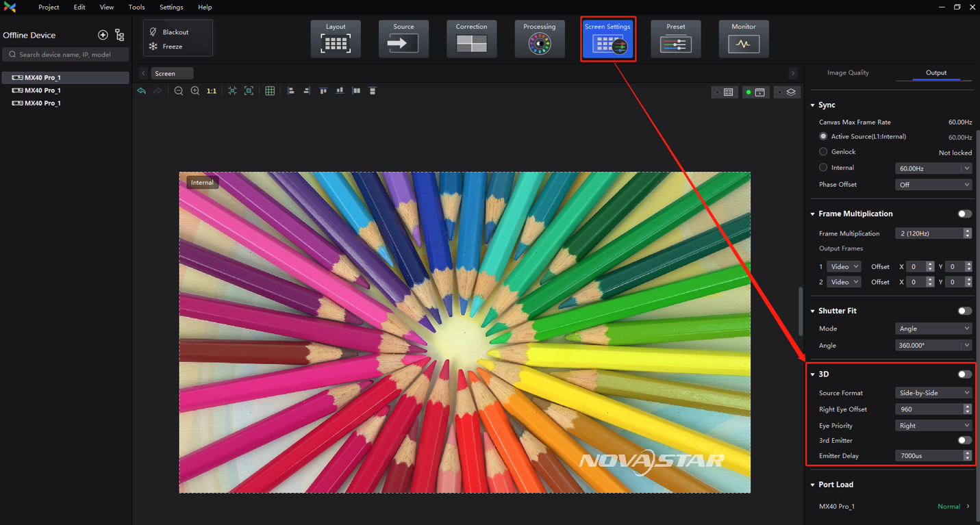Enable the Frame Multiplication switch

[964, 214]
